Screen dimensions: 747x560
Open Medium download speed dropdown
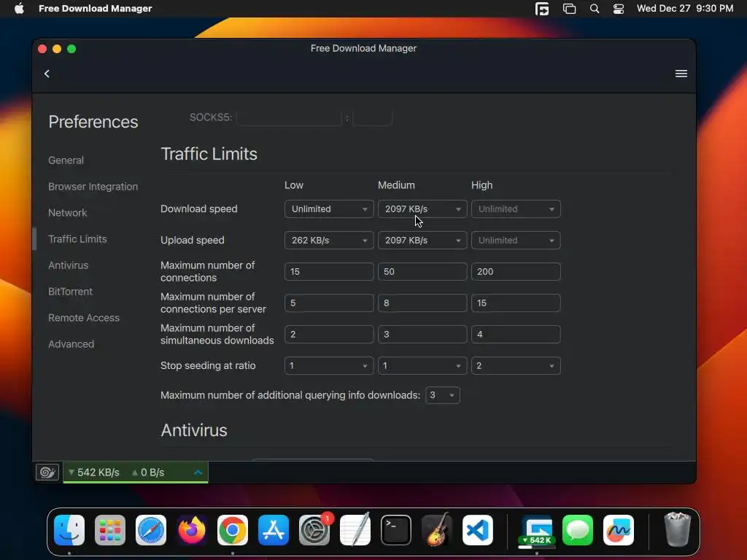422,209
